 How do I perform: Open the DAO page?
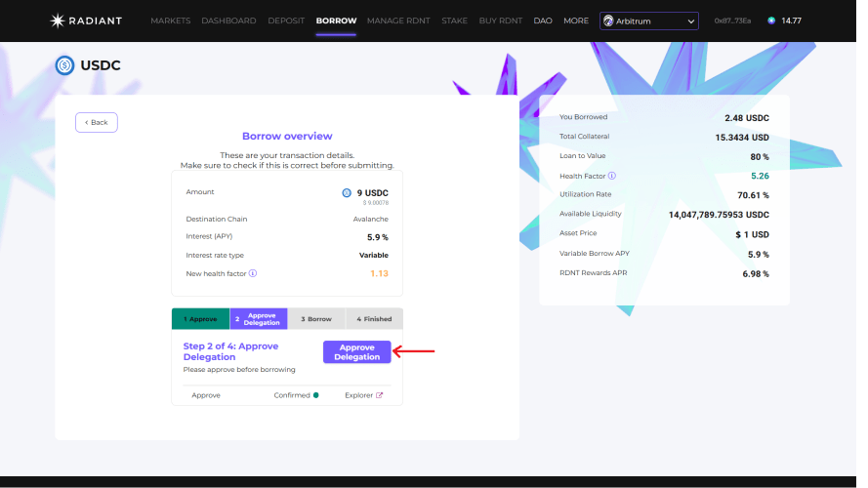(543, 21)
